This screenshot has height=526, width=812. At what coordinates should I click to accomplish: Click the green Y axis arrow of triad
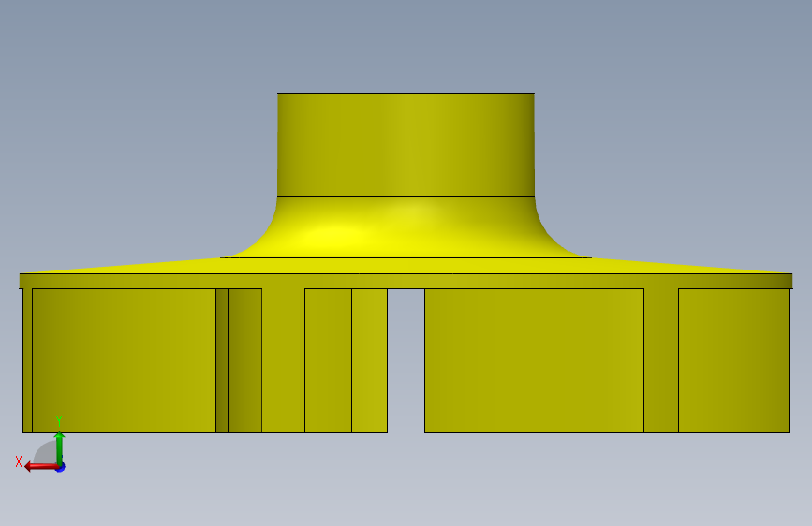(x=60, y=448)
